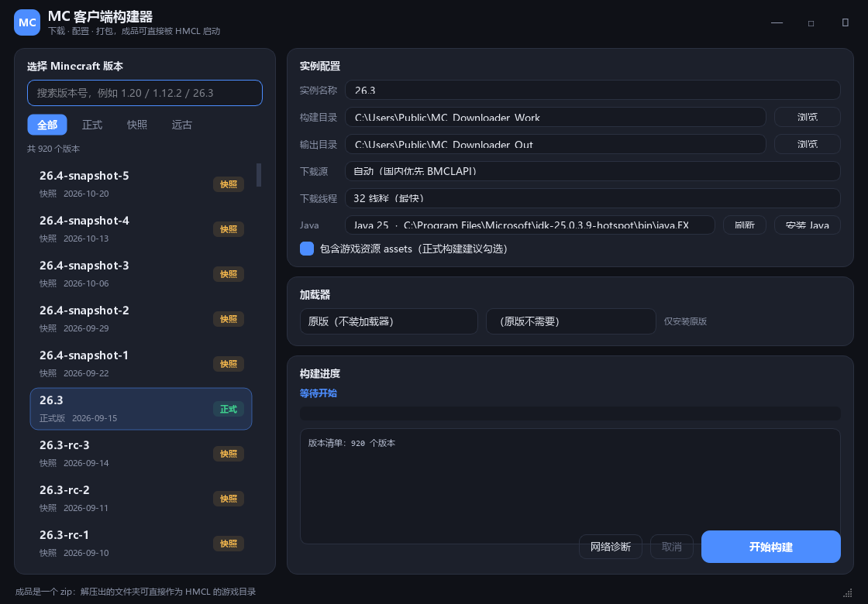868x604 pixels.
Task: Select version 26.4-snapshot-3 in list
Action: pyautogui.click(x=140, y=274)
